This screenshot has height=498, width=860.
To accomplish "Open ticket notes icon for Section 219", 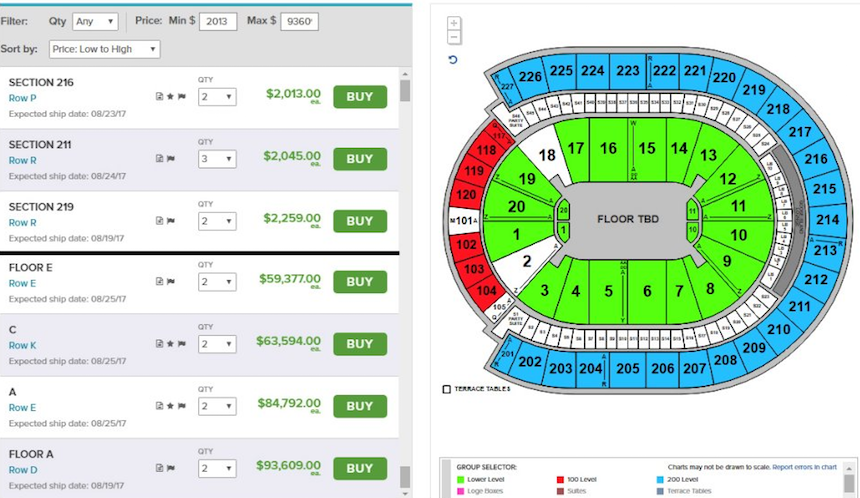I will point(158,221).
